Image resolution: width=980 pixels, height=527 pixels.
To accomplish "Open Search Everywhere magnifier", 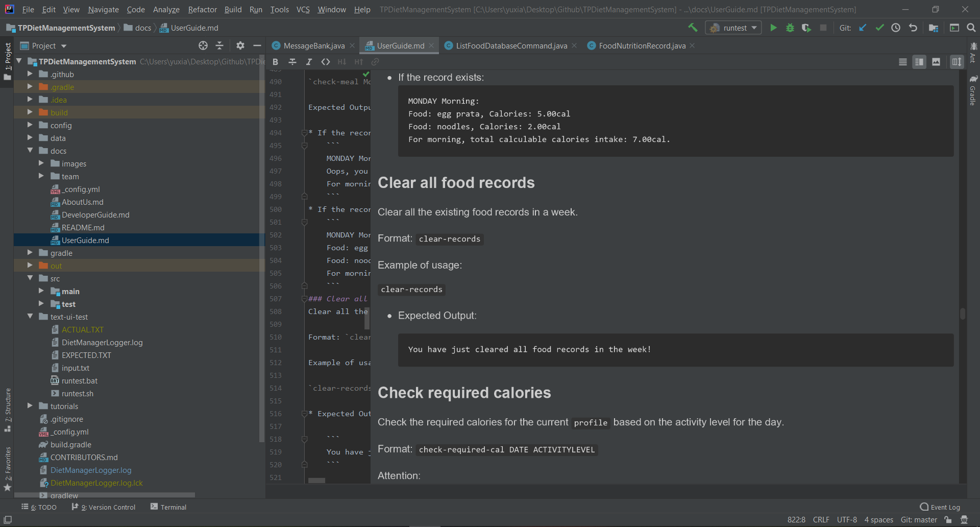I will (971, 28).
